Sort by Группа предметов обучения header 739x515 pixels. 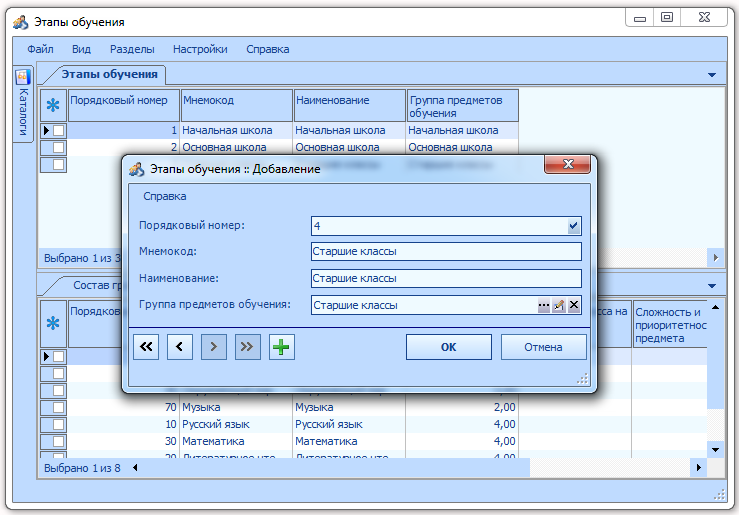[463, 105]
